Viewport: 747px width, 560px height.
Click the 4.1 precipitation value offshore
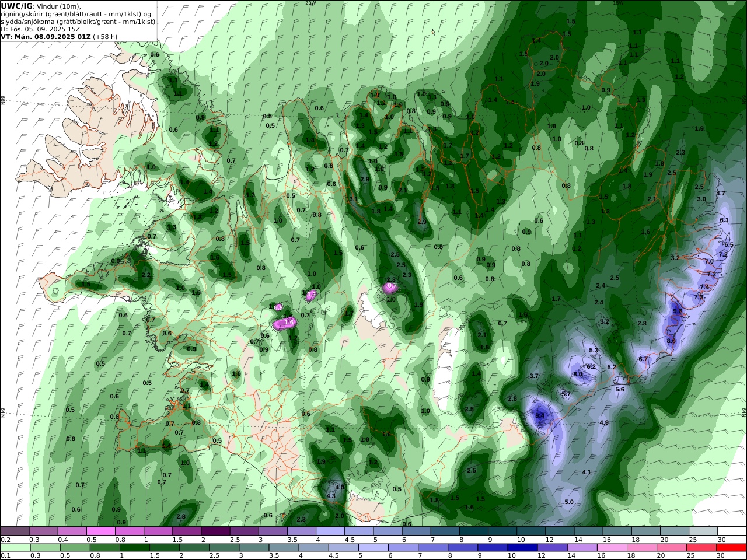click(587, 472)
